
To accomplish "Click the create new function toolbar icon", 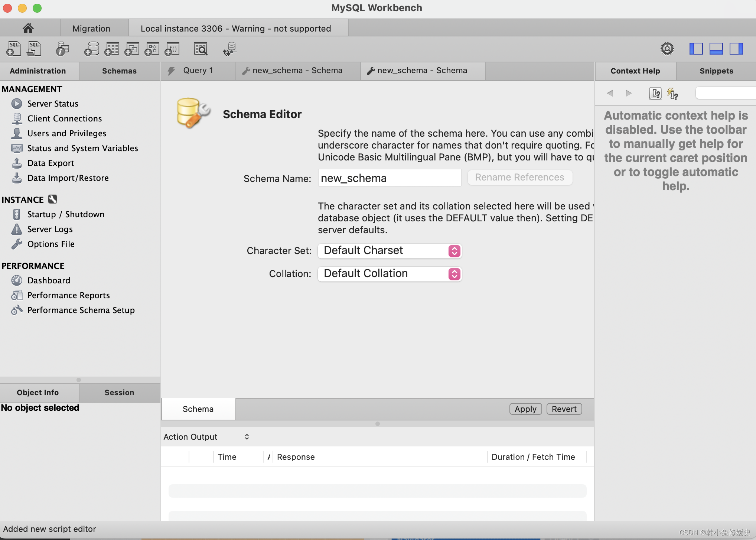I will coord(172,49).
